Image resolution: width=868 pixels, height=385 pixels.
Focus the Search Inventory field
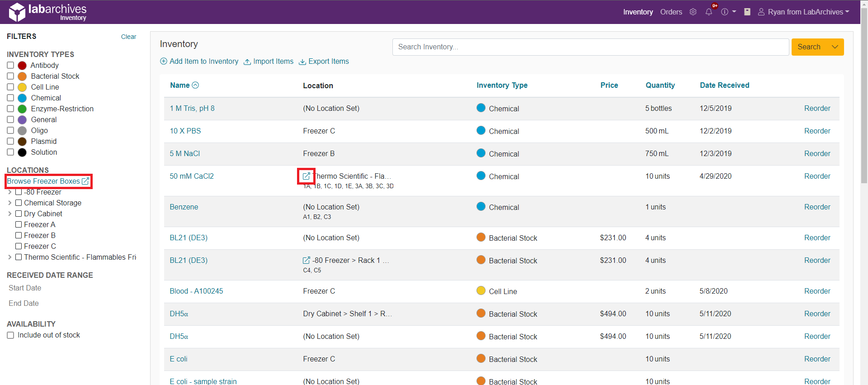click(x=590, y=47)
